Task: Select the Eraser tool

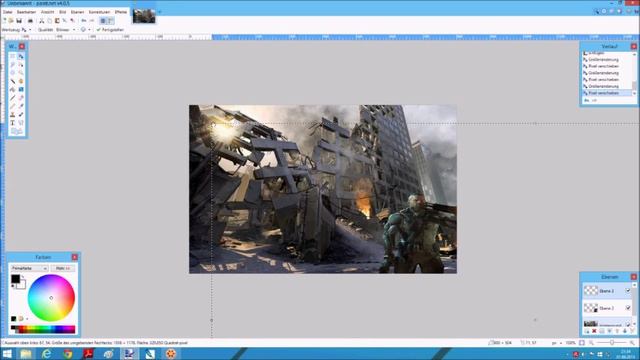Action: [21, 98]
